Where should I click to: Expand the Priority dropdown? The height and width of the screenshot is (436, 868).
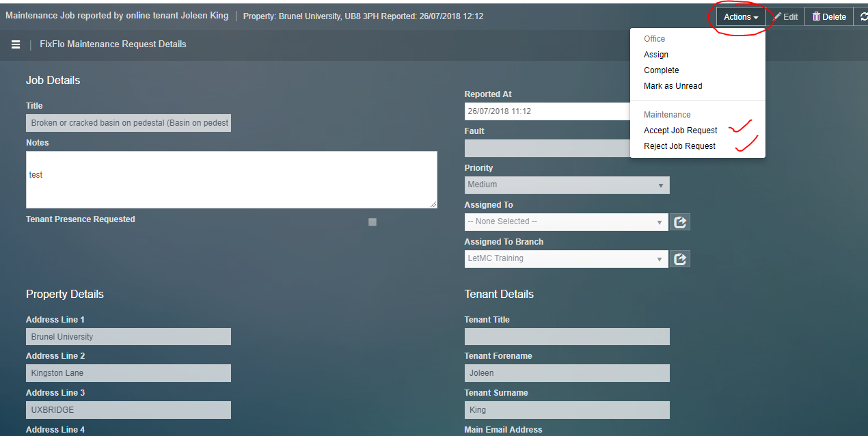(x=567, y=185)
